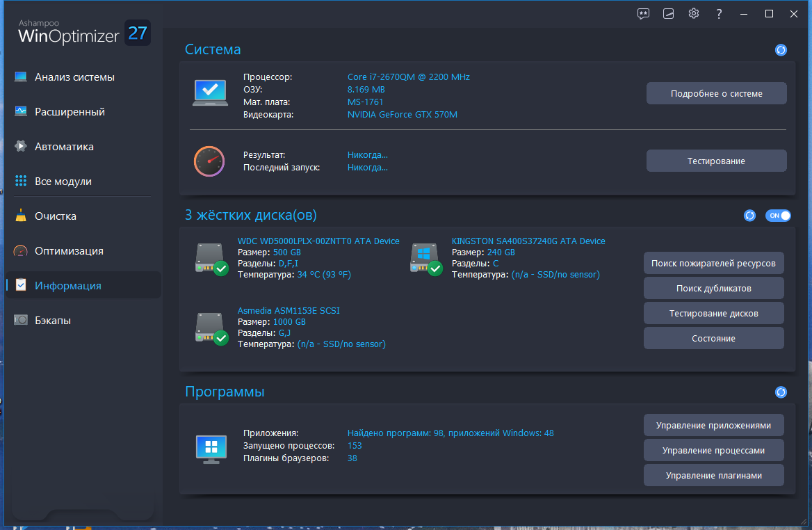Click the laptop checkmark system icon
812x530 pixels.
pyautogui.click(x=210, y=93)
